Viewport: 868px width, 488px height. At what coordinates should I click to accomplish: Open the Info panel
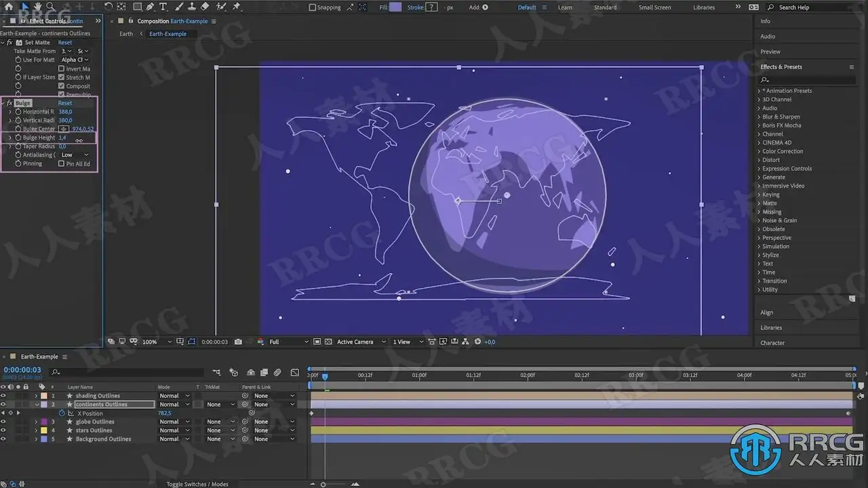pos(765,21)
